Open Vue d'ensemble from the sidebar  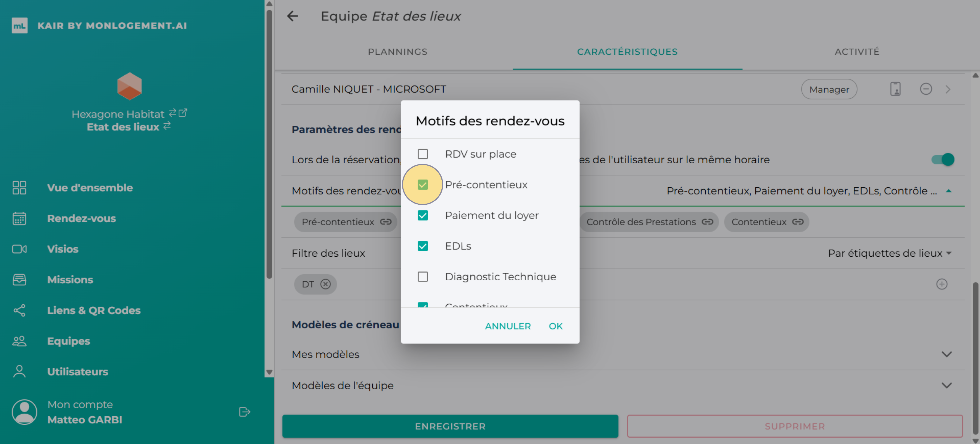(90, 187)
